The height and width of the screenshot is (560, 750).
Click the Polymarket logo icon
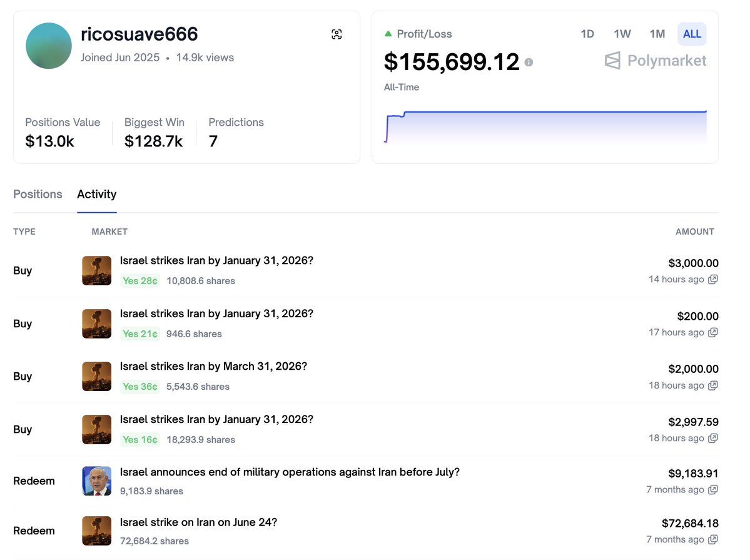(x=611, y=61)
